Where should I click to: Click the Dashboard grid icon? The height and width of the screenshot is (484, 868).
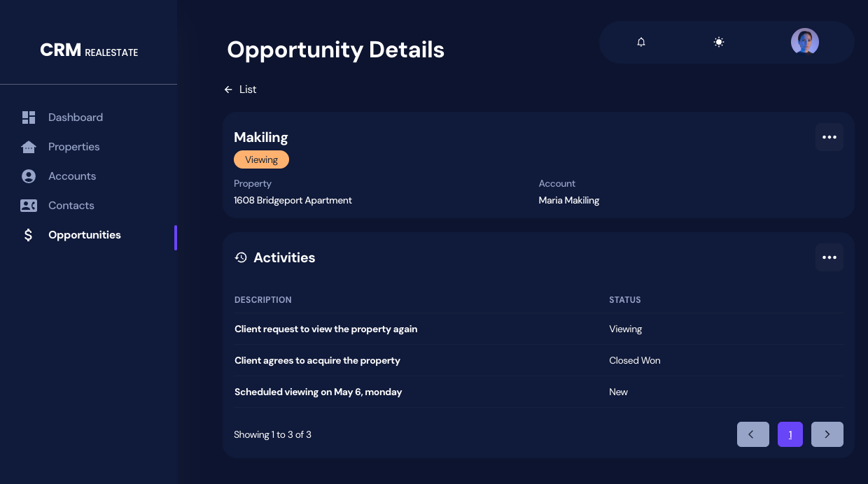(x=29, y=118)
